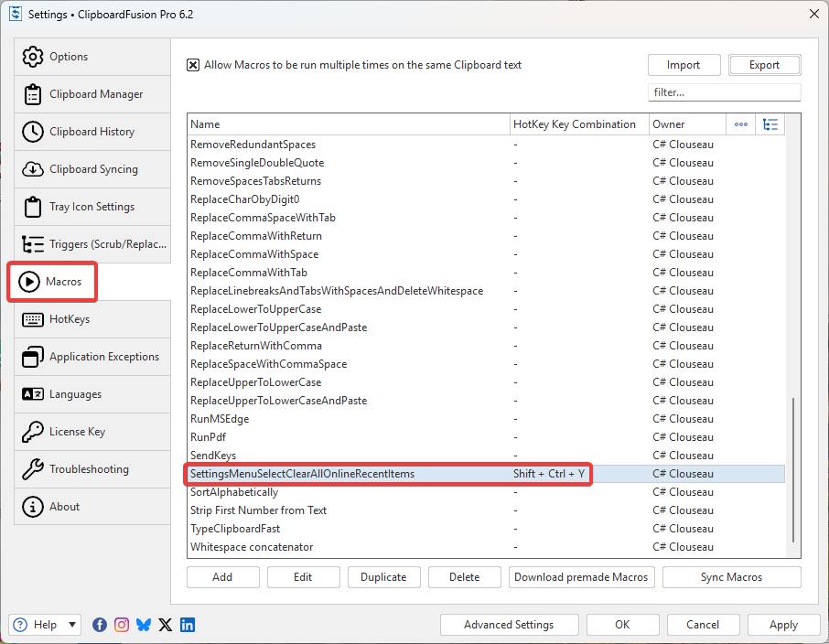Click the Export button
The height and width of the screenshot is (644, 829).
[x=764, y=65]
